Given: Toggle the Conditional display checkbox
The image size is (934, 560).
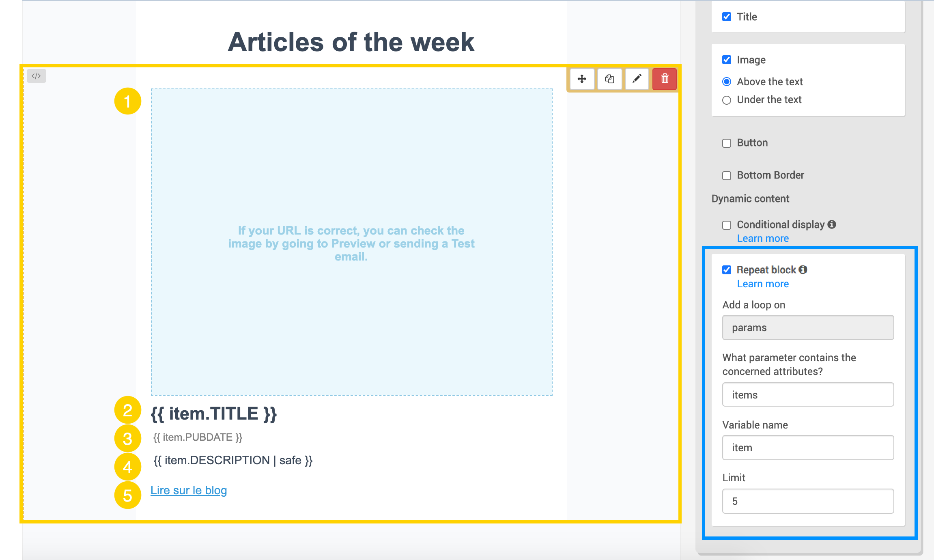Looking at the screenshot, I should point(727,224).
